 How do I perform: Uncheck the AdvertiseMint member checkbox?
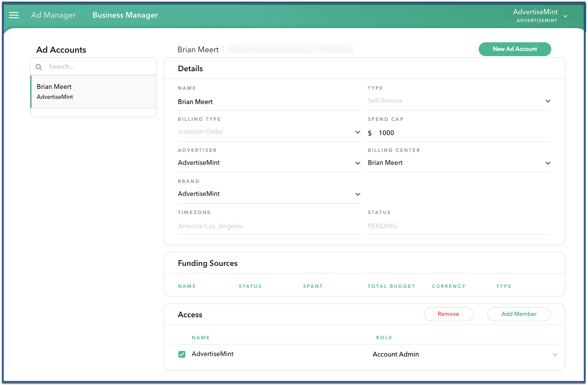pyautogui.click(x=182, y=354)
